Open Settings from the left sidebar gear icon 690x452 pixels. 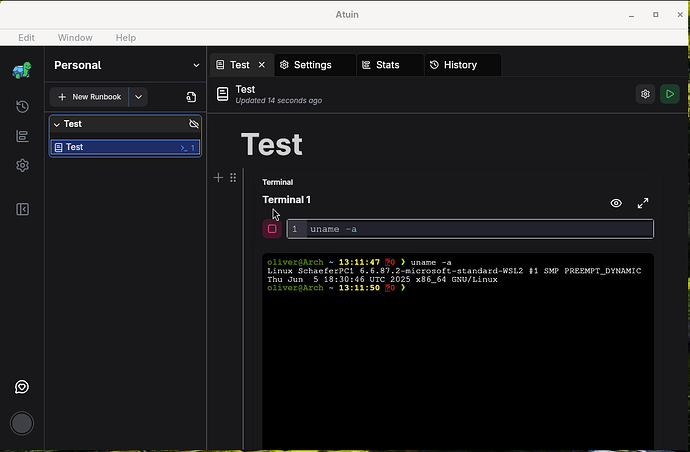coord(22,166)
